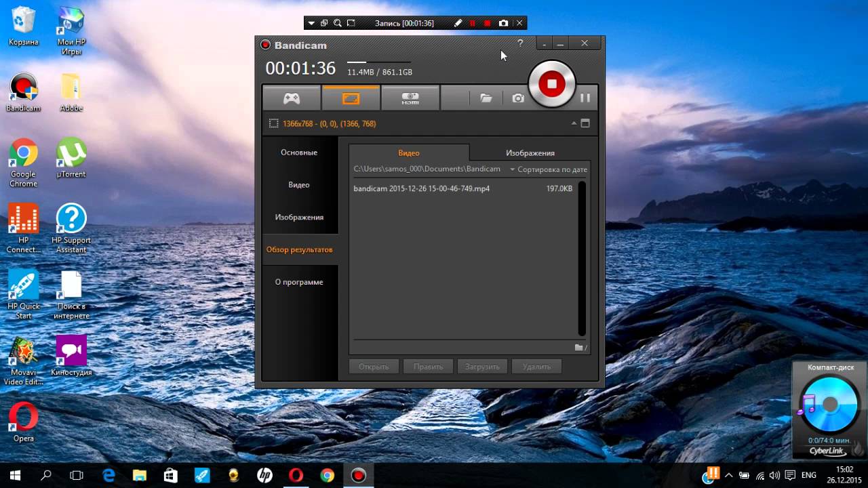Open the Google Chrome desktop shortcut
Screen dimensions: 868x488
point(24,163)
